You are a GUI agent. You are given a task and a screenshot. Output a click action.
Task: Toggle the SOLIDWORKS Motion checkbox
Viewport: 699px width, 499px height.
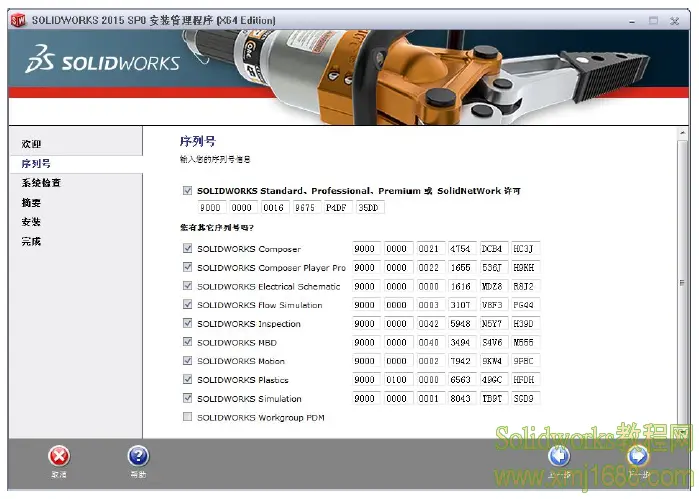point(187,360)
